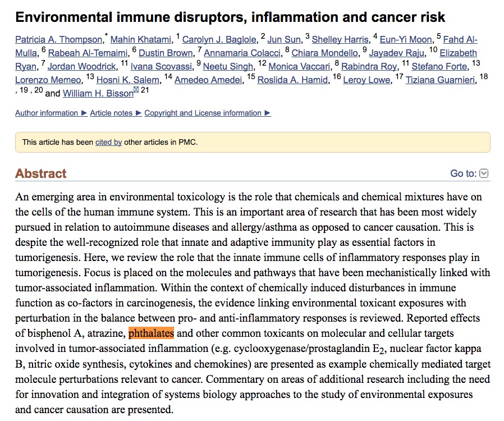Click the highlighted word phthalates
This screenshot has height=421, width=504.
click(151, 333)
